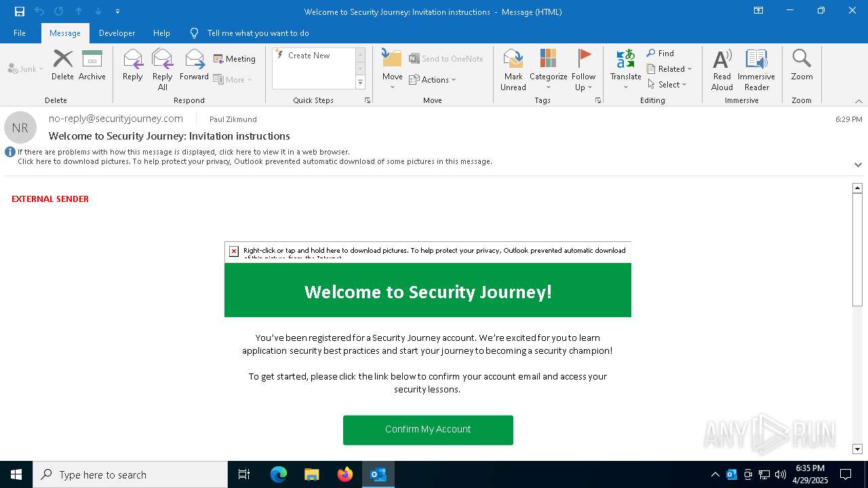Open the Select dropdown
The height and width of the screenshot is (488, 868).
[667, 85]
